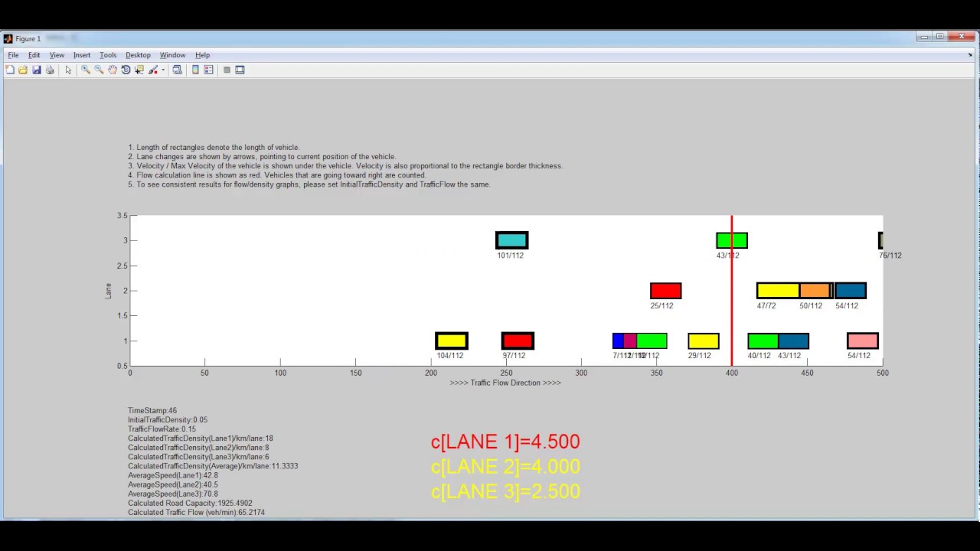
Task: Click the Traffic Flow Direction axis label
Action: tap(505, 383)
